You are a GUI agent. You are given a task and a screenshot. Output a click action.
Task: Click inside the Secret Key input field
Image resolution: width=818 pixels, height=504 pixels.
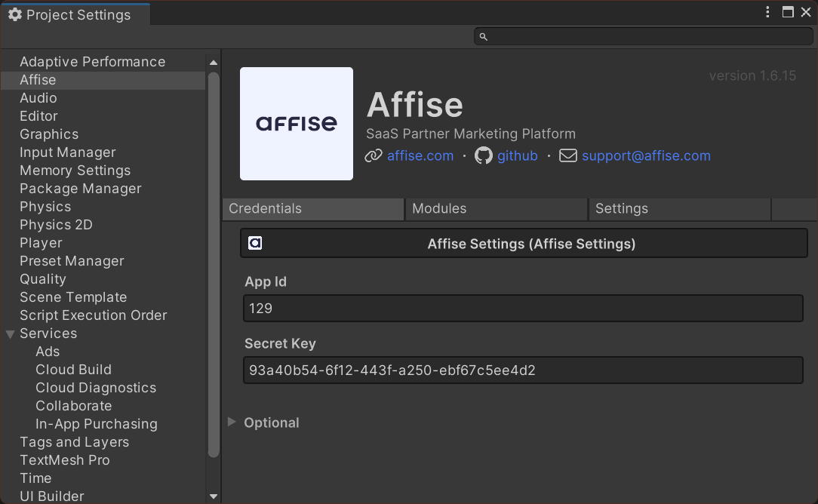[x=523, y=370]
